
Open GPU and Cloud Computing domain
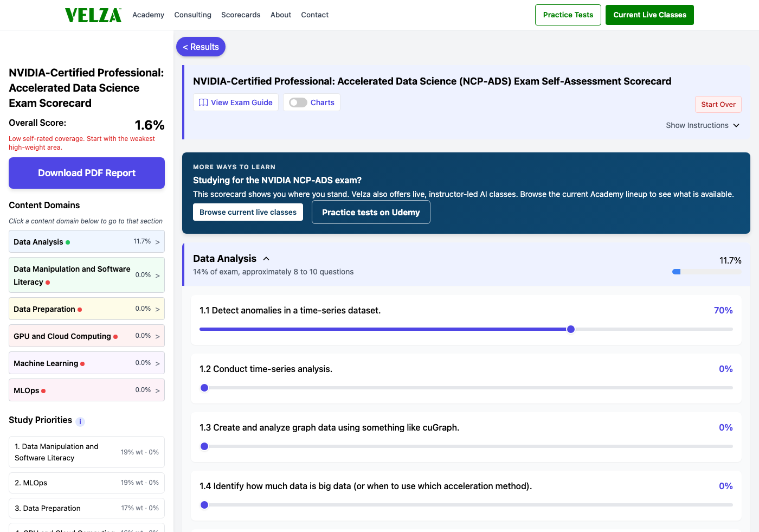point(87,336)
